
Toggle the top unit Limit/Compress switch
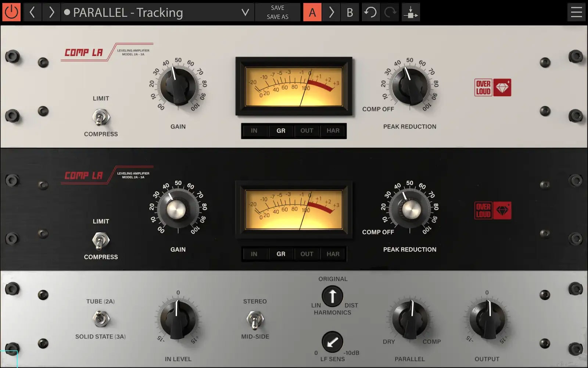101,117
